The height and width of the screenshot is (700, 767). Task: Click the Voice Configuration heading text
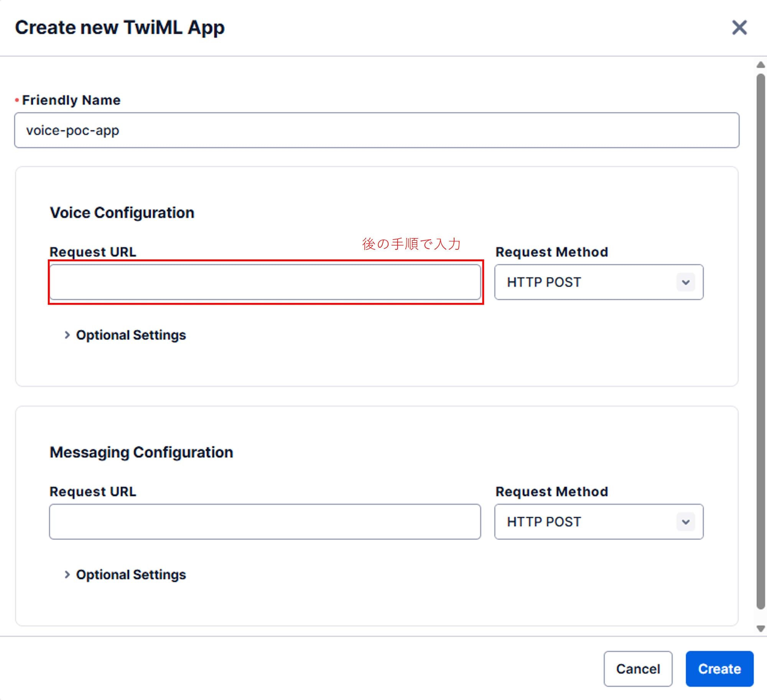click(x=122, y=212)
